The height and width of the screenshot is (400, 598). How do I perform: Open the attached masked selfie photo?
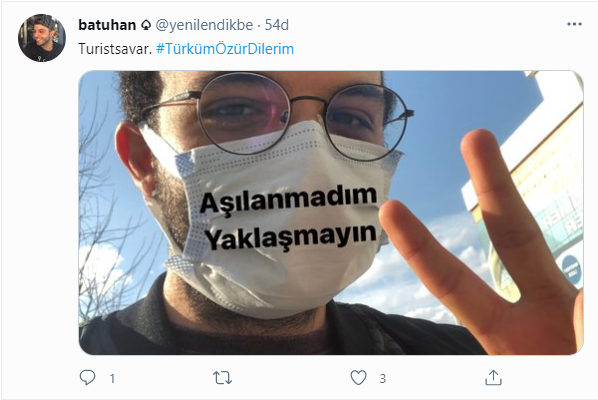coord(331,212)
